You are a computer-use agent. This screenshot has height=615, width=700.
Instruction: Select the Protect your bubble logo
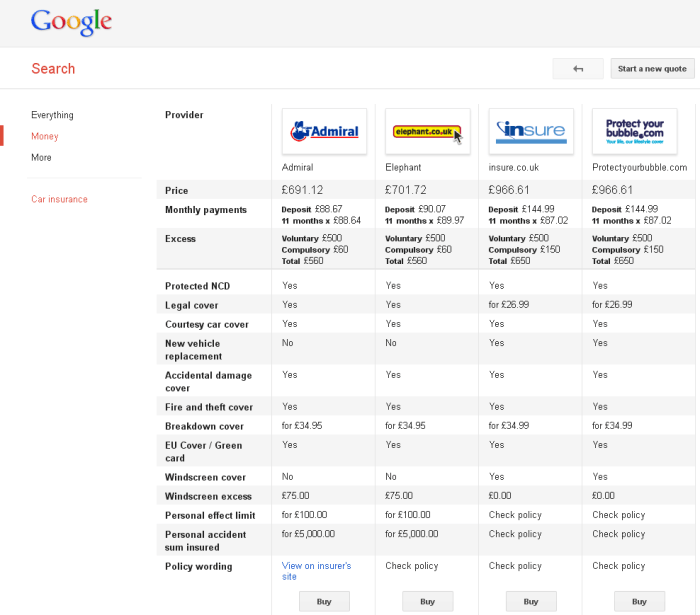click(634, 131)
